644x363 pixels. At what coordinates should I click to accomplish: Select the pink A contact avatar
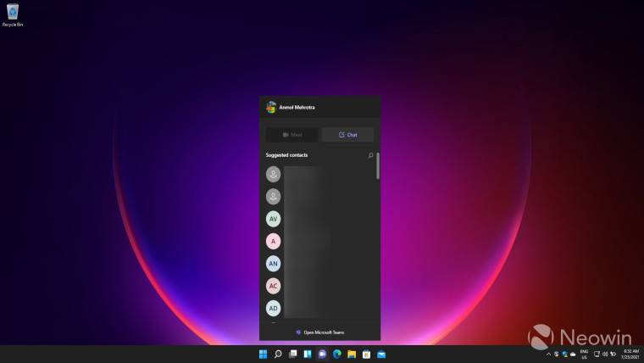[x=273, y=241]
